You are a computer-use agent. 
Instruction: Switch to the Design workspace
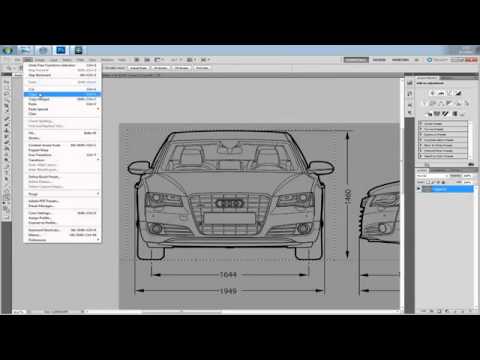pos(379,60)
